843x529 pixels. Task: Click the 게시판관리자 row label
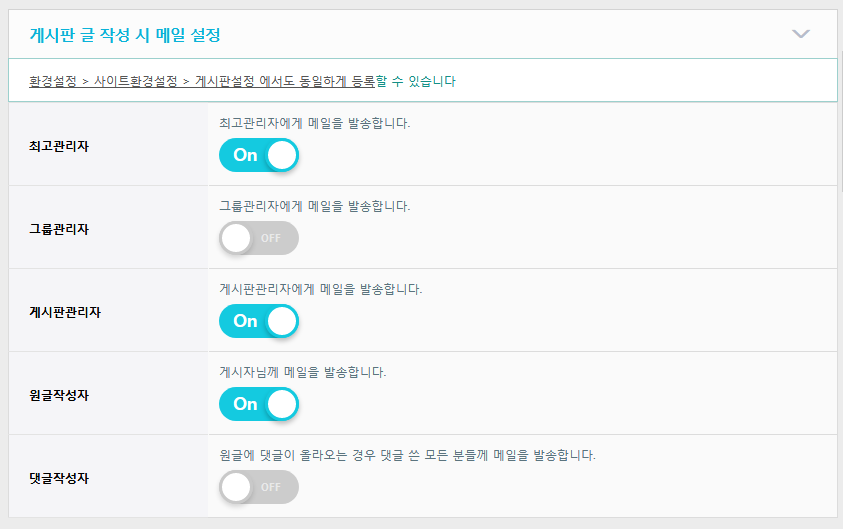tap(65, 312)
